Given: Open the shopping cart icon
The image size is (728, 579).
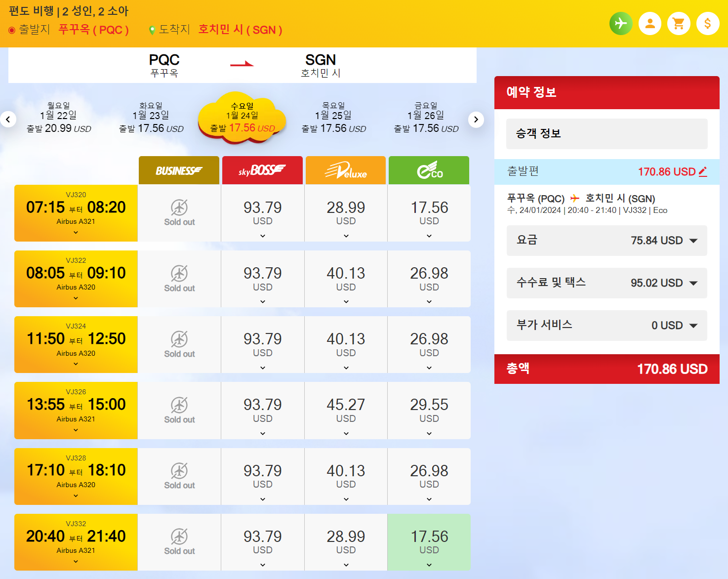Looking at the screenshot, I should point(679,23).
